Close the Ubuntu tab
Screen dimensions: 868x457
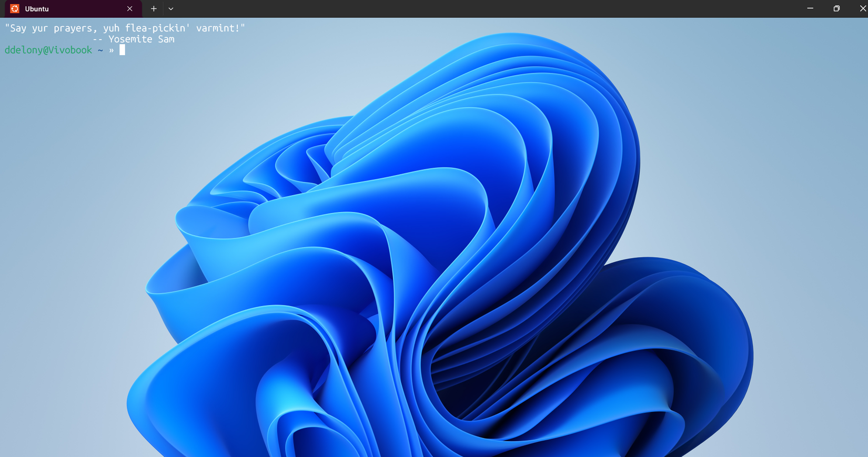coord(130,9)
